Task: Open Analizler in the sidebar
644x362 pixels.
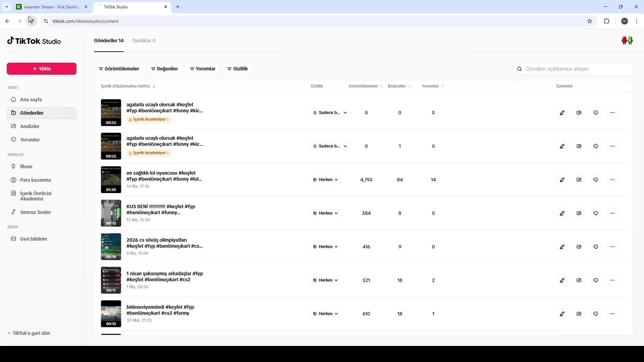Action: click(x=30, y=126)
